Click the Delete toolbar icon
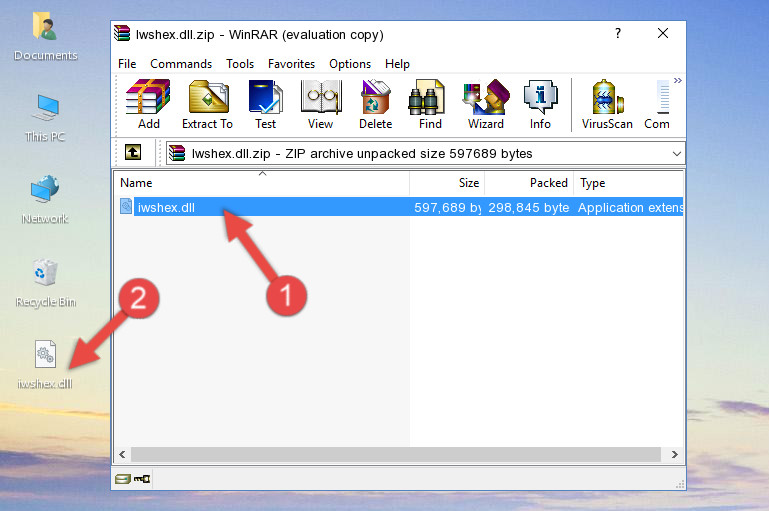 376,104
